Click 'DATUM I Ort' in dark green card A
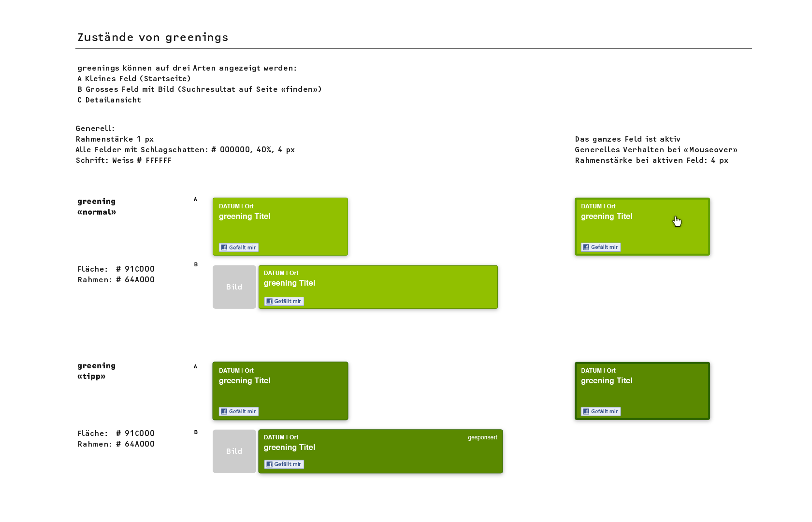The height and width of the screenshot is (522, 812). [x=236, y=371]
